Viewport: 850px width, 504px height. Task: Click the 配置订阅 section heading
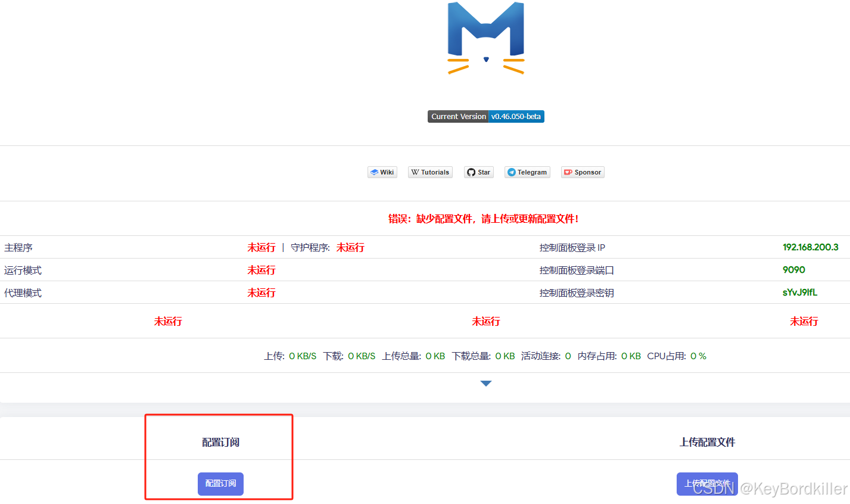pyautogui.click(x=220, y=442)
